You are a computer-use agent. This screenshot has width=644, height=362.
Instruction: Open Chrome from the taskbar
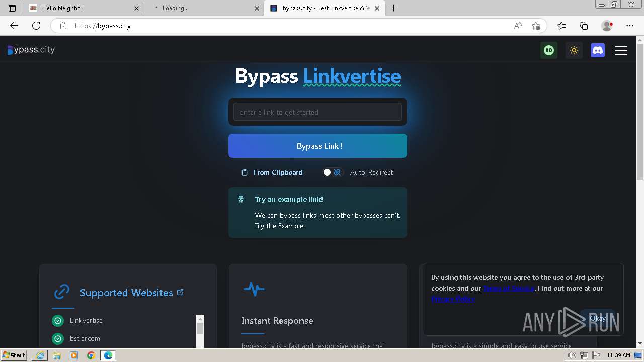coord(91,355)
